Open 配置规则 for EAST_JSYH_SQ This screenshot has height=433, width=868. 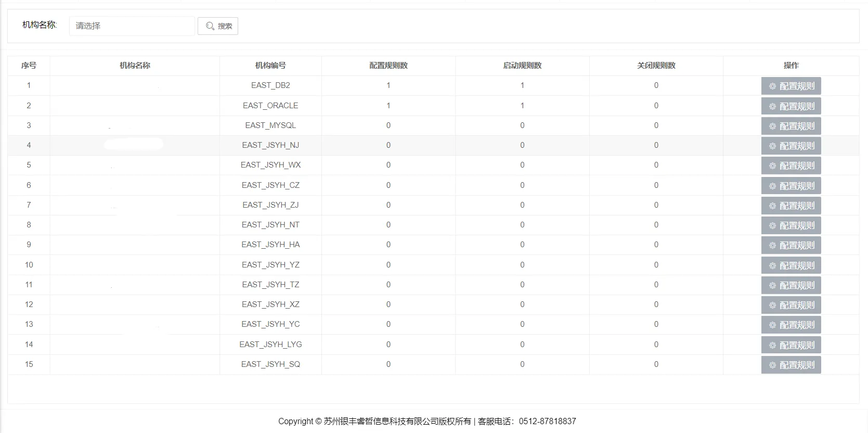(x=791, y=365)
